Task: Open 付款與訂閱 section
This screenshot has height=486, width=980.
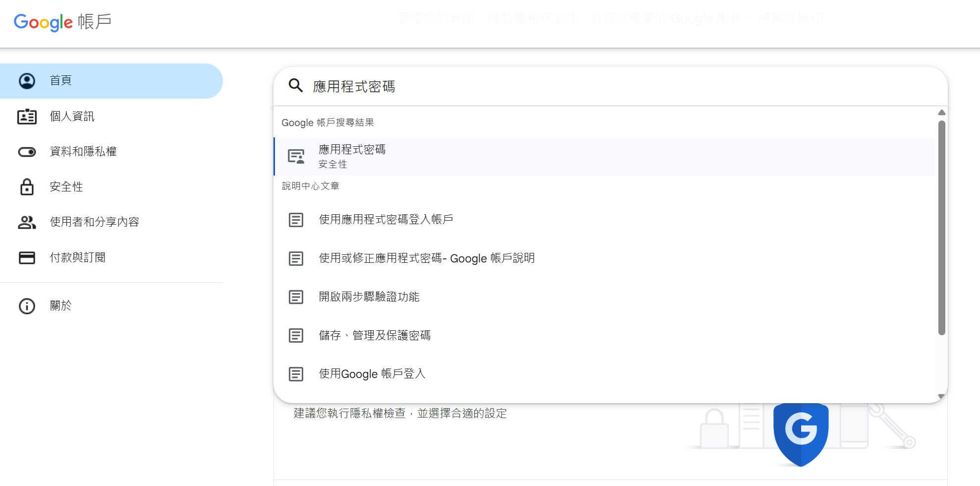Action: pyautogui.click(x=111, y=258)
